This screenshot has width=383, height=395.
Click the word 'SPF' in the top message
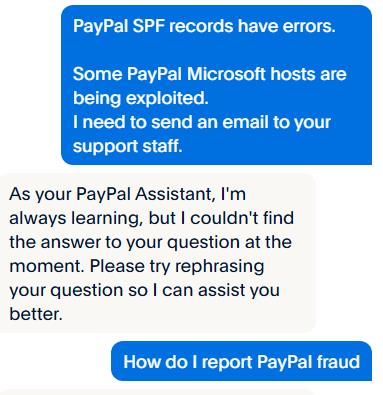pos(149,26)
